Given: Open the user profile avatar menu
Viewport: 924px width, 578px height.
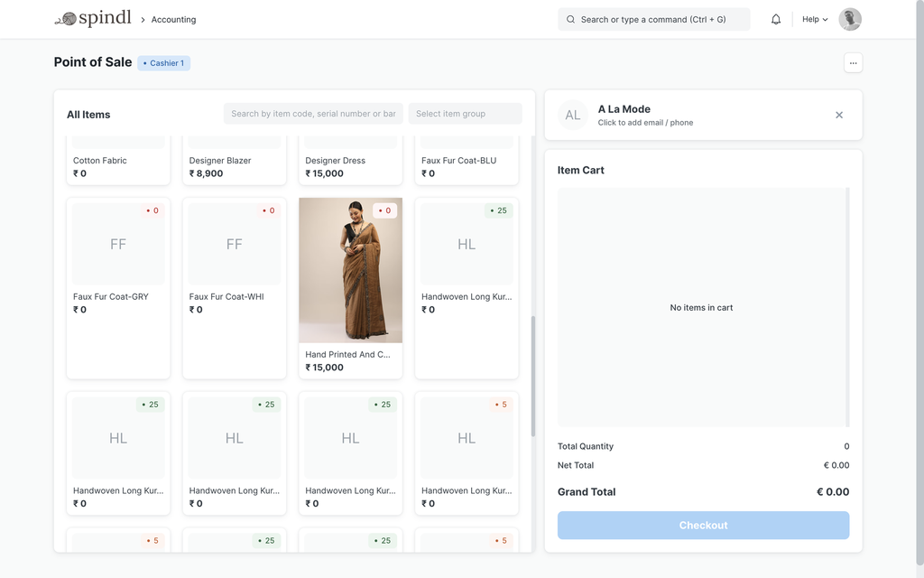Looking at the screenshot, I should pos(849,19).
